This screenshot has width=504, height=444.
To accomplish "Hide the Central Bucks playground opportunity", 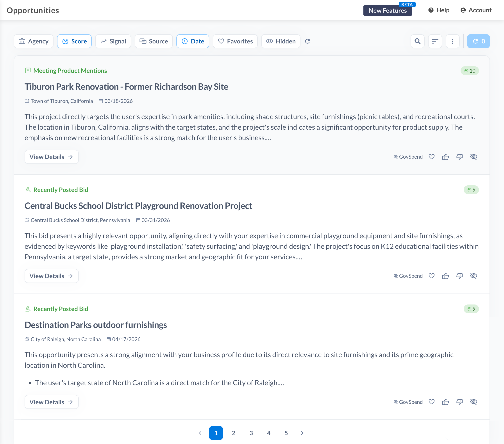I will 474,276.
